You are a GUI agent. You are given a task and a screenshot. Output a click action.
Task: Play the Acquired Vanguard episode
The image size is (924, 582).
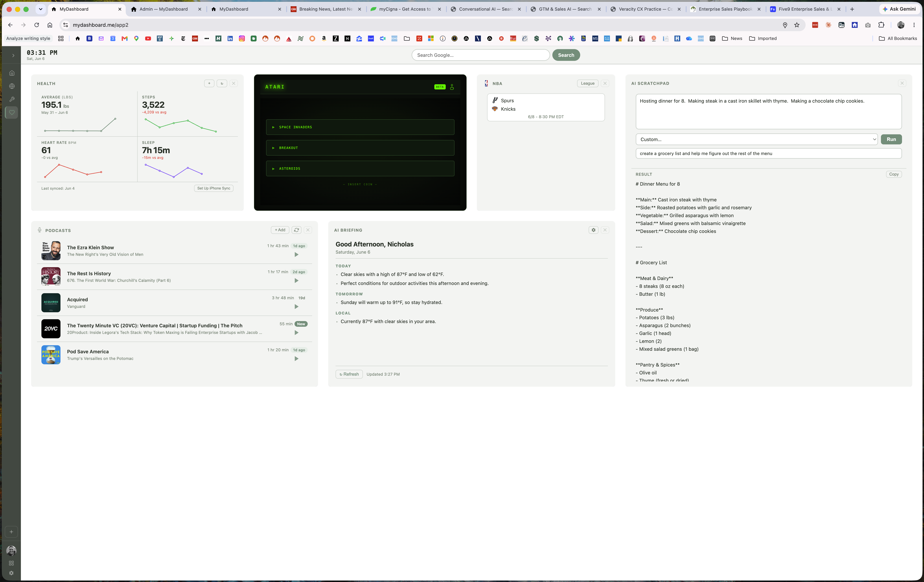coord(296,307)
